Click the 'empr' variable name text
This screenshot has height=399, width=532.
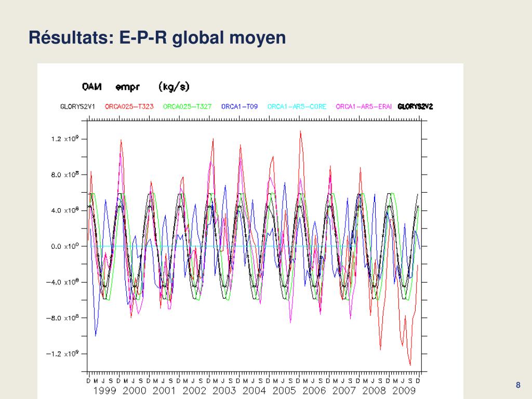pos(128,87)
